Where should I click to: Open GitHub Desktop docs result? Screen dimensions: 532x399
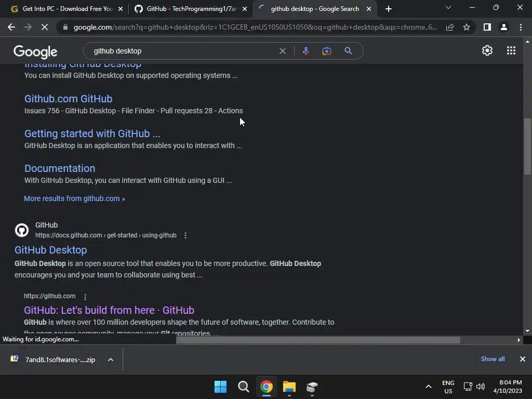click(x=50, y=250)
